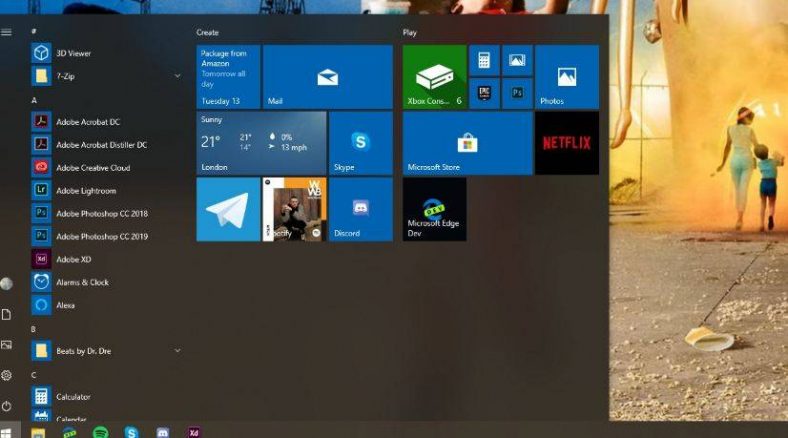Screen dimensions: 788x438
Task: Open Adobe Photoshop CC 2019
Action: [106, 237]
